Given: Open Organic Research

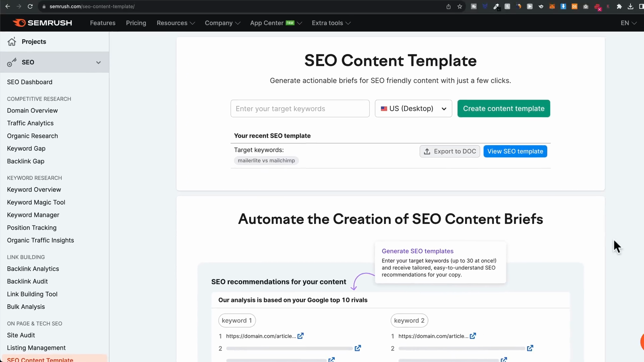Looking at the screenshot, I should tap(32, 136).
